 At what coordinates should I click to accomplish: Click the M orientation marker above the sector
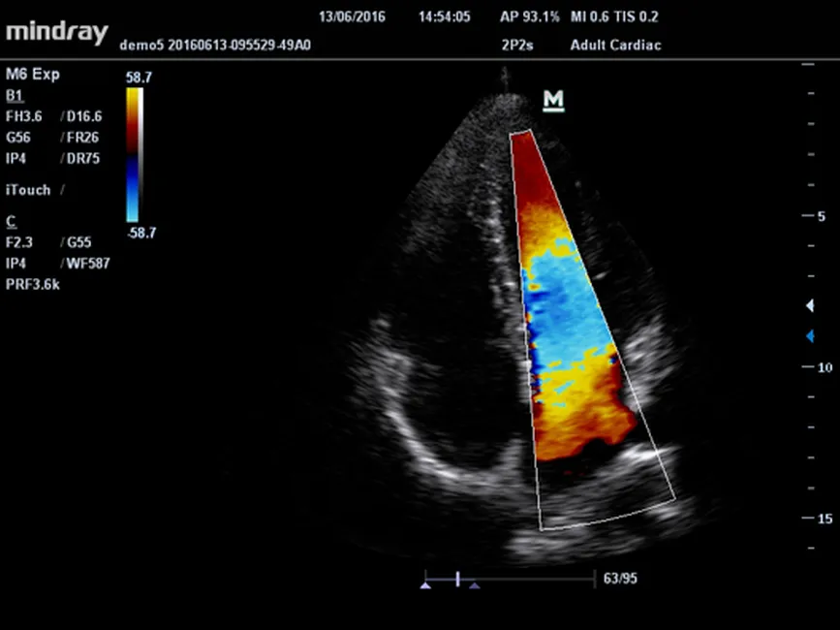coord(553,101)
